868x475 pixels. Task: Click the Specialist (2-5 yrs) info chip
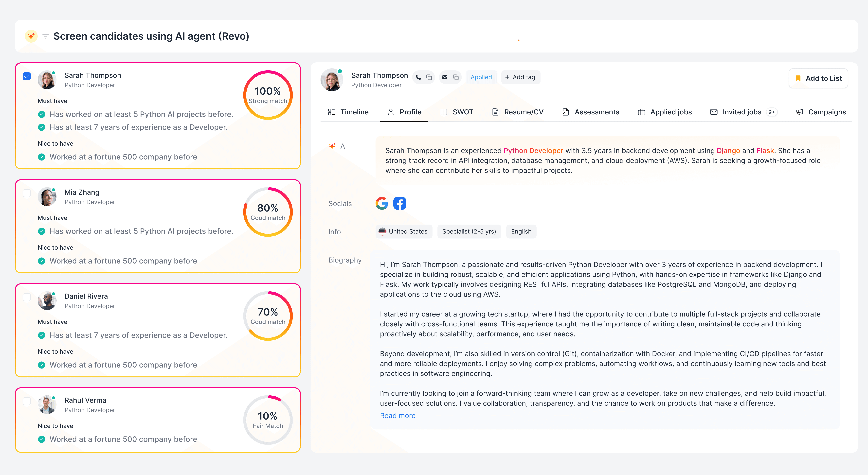[469, 231]
